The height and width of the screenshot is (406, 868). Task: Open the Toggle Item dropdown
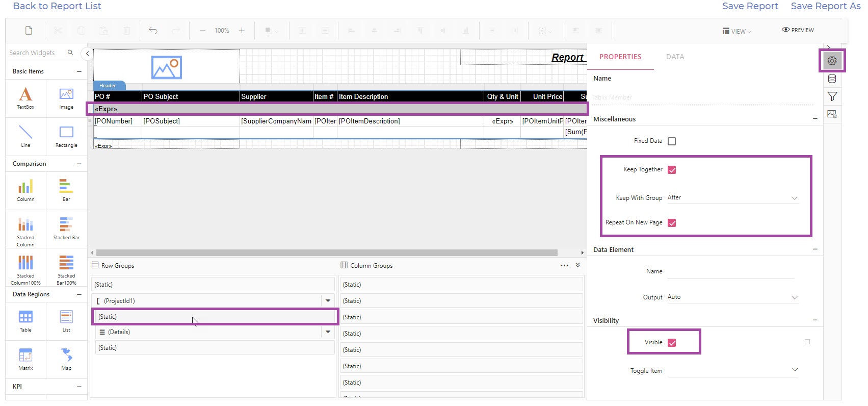pyautogui.click(x=733, y=370)
